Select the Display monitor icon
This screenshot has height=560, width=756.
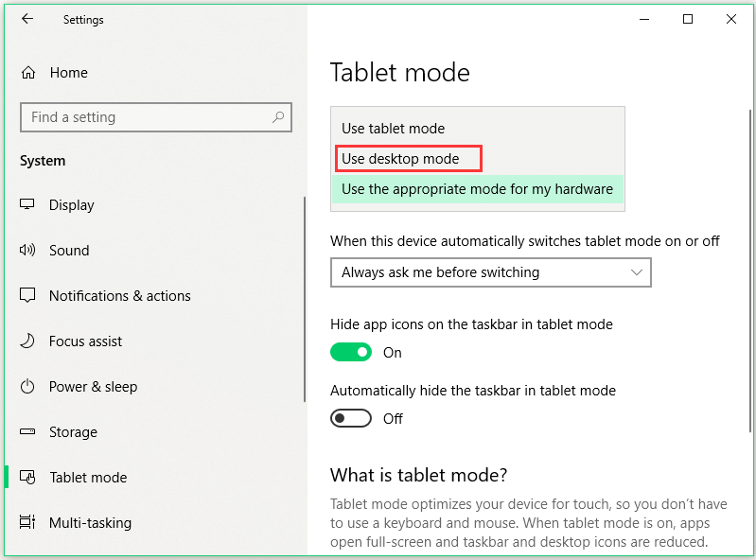(x=27, y=204)
